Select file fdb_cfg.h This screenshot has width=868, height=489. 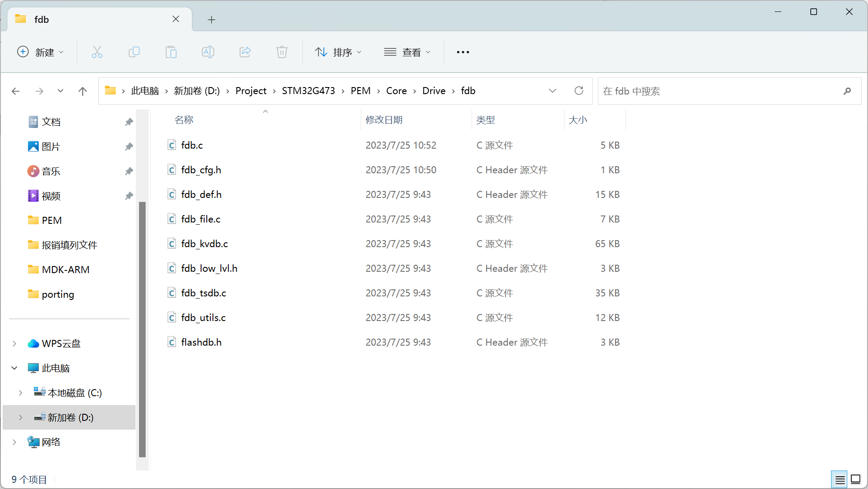201,170
